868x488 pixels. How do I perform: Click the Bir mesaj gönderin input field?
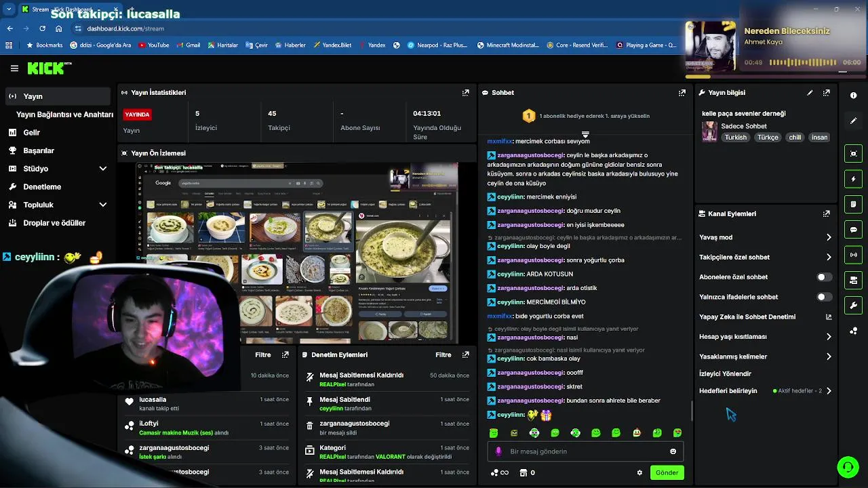(585, 451)
